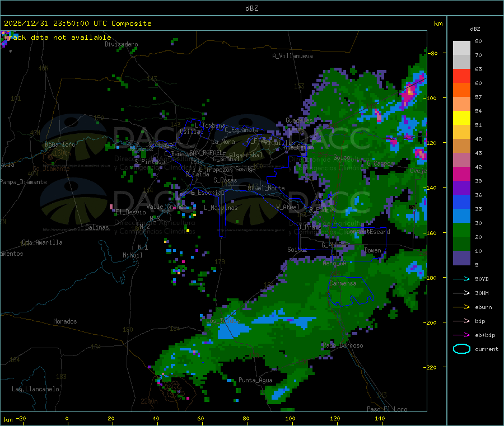Click the -80 km tick on right axis

pos(433,53)
